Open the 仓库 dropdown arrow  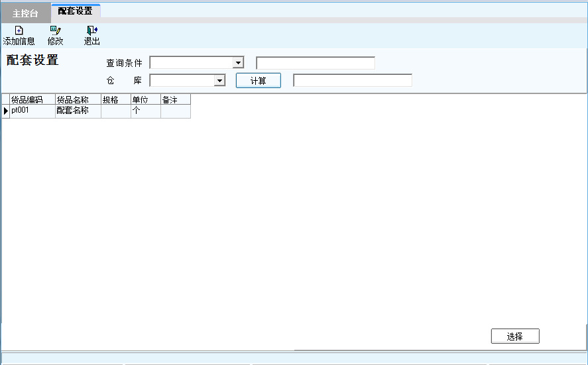(219, 80)
